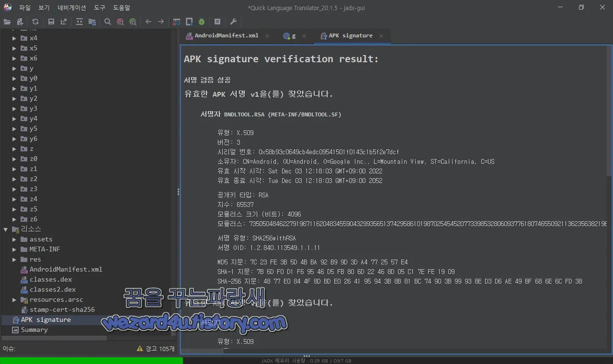Expand the META-INF folder
Screen dimensions: 613x364
click(x=14, y=249)
